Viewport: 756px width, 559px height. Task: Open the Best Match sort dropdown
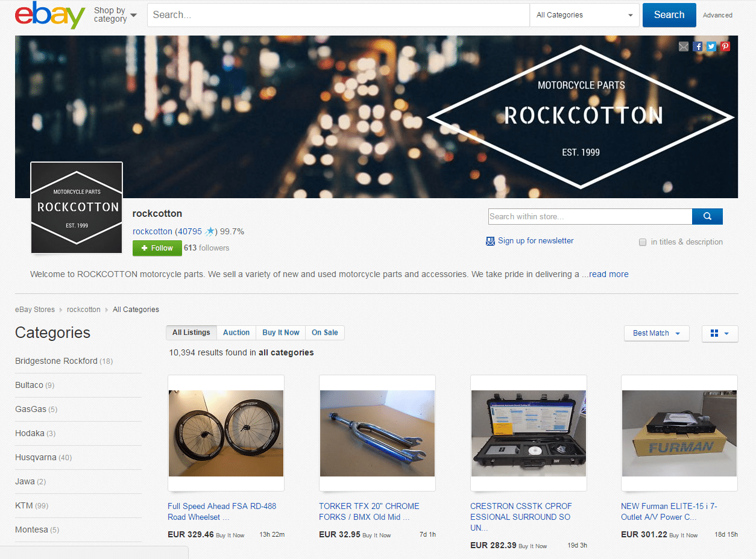point(657,333)
